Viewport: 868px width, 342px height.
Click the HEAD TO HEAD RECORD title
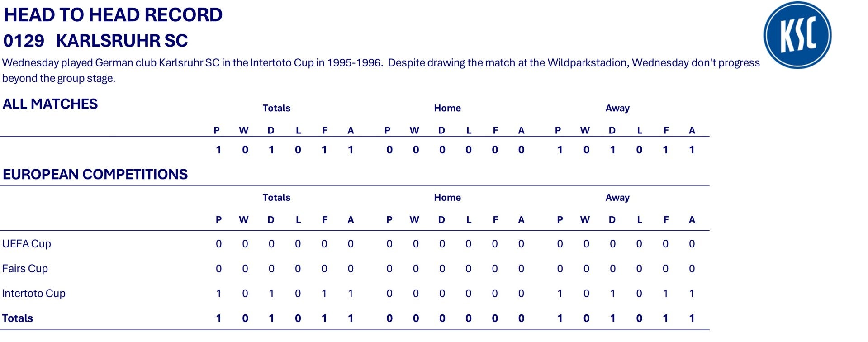point(113,15)
